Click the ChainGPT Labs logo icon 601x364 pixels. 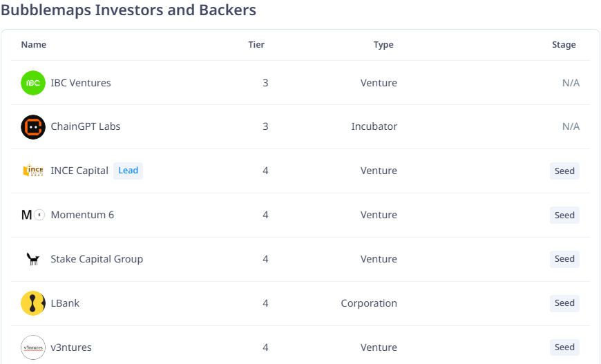[x=33, y=127]
